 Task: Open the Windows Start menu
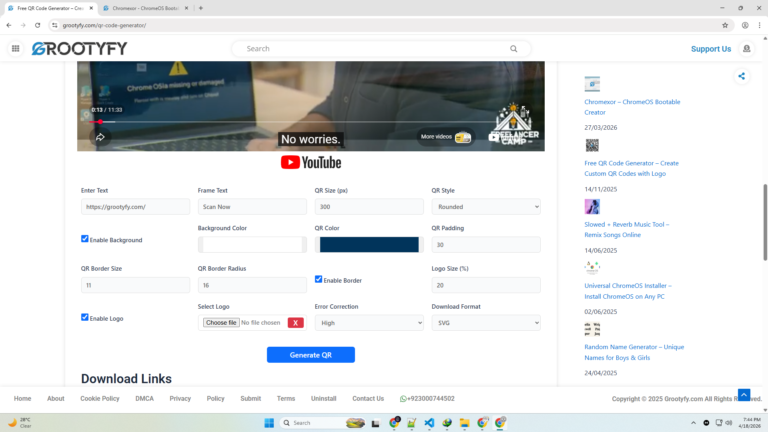click(x=269, y=423)
